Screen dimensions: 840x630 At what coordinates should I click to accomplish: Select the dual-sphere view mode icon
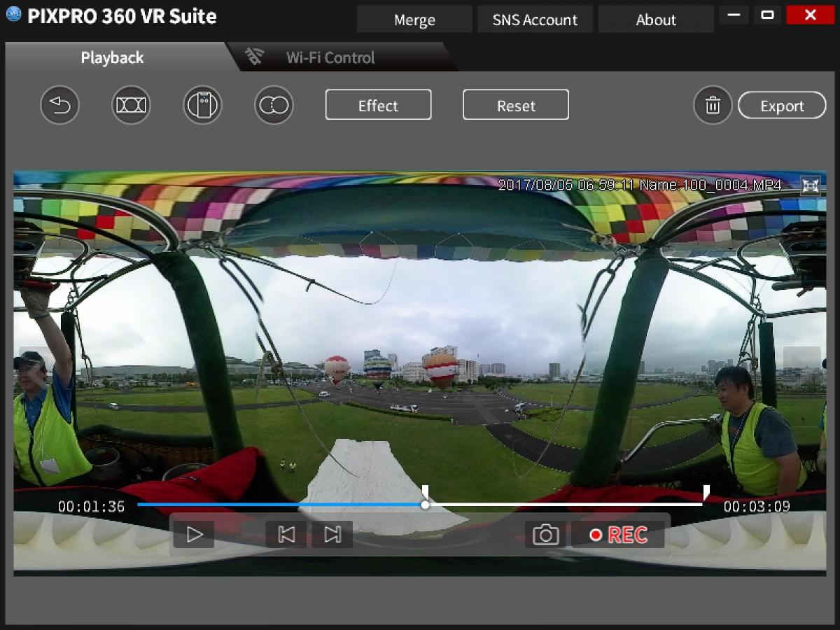pyautogui.click(x=274, y=106)
